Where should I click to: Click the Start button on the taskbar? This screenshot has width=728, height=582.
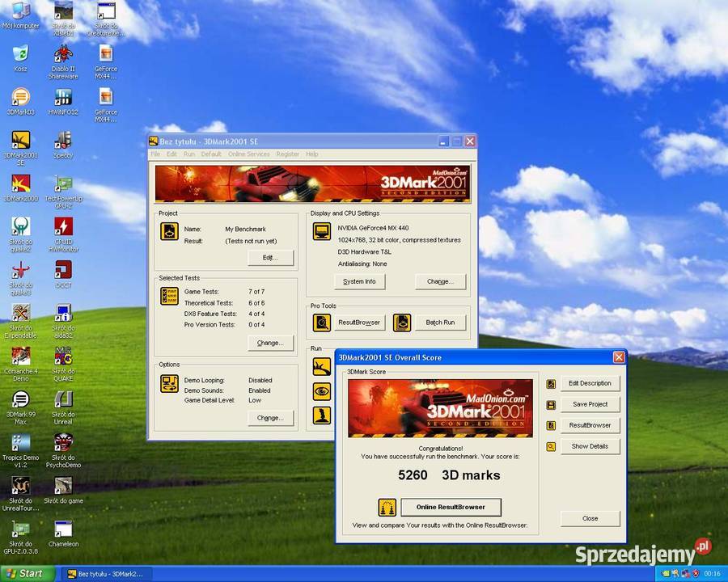(x=24, y=574)
